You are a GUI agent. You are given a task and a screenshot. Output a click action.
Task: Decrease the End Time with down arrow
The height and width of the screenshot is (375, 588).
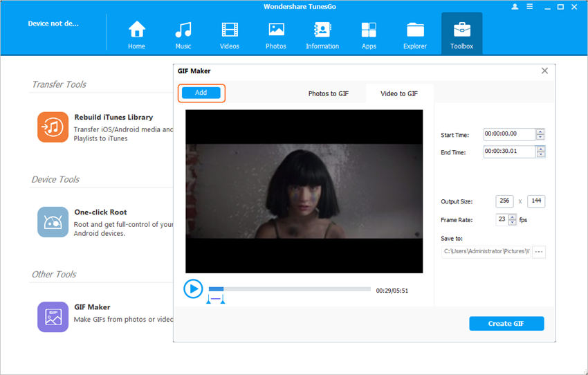(540, 155)
